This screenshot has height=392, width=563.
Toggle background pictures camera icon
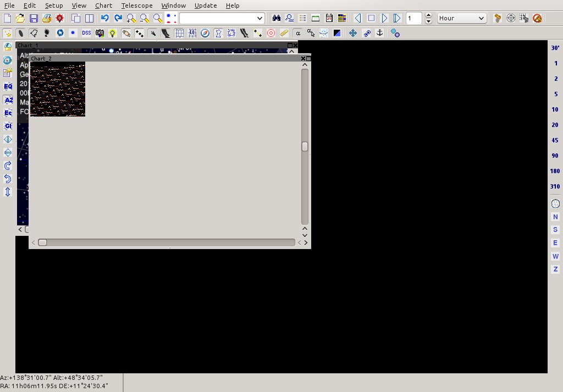pyautogui.click(x=100, y=33)
